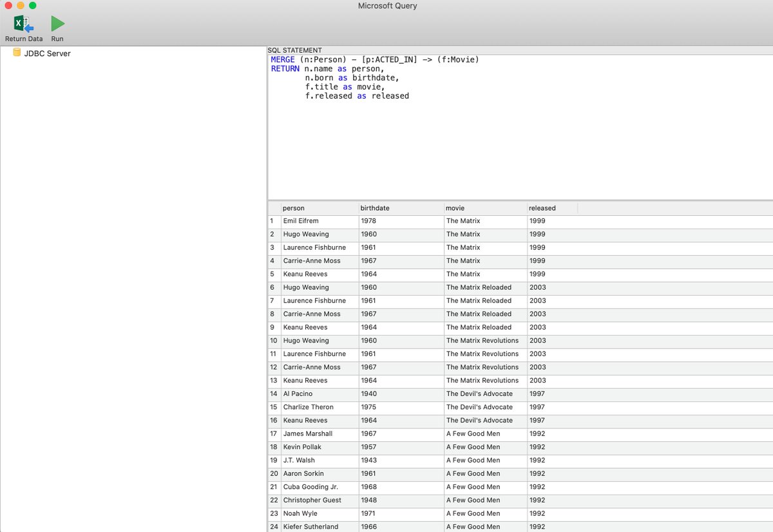Click the Return Data to Excel icon
The image size is (773, 532).
(x=23, y=23)
